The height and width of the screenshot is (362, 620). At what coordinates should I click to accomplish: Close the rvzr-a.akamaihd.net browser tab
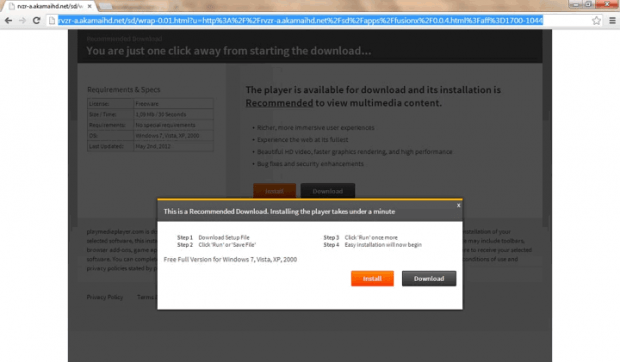tap(89, 6)
